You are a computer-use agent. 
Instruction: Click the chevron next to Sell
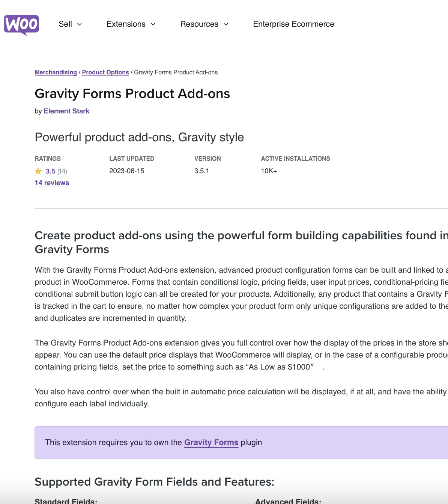79,24
